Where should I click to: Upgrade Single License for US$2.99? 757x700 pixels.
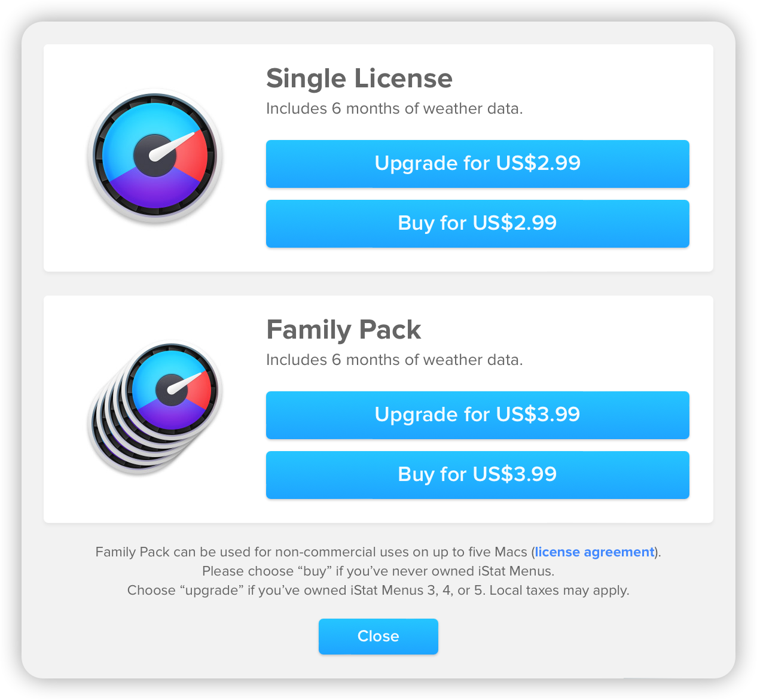click(x=477, y=164)
